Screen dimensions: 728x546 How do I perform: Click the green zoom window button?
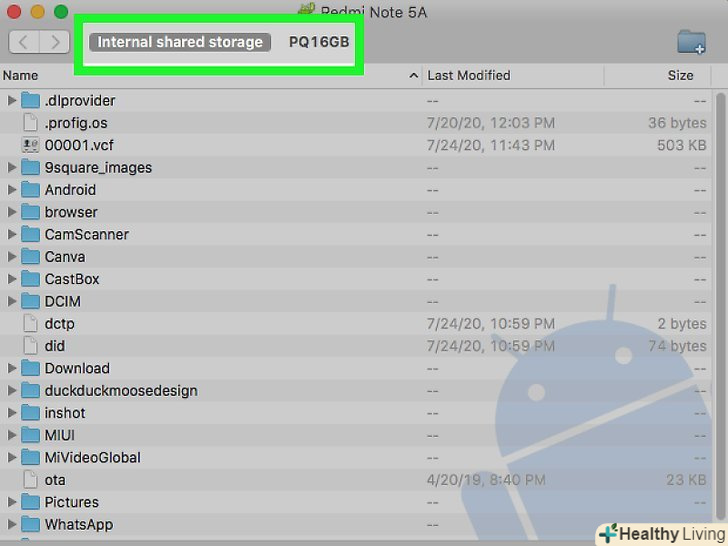[x=61, y=11]
